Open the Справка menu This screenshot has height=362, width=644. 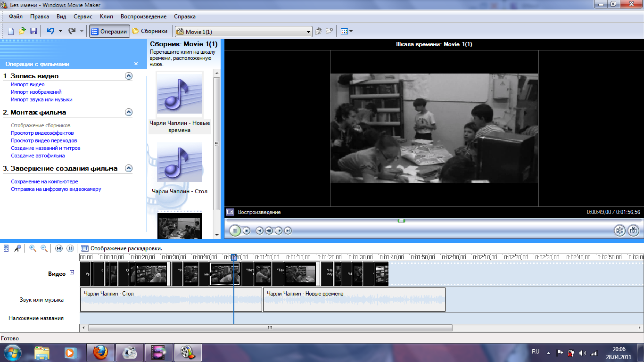click(185, 16)
